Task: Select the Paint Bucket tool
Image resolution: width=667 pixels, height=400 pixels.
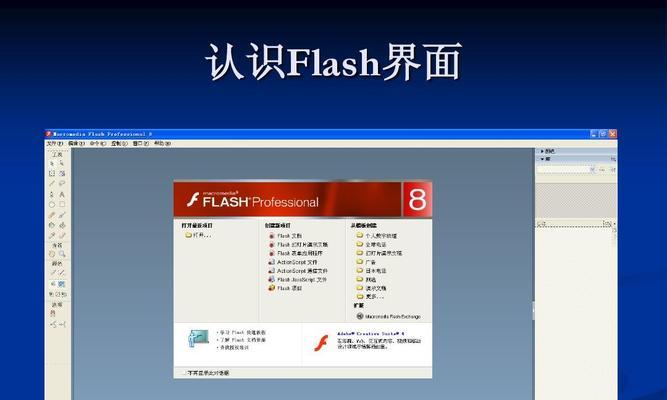Action: click(x=62, y=225)
